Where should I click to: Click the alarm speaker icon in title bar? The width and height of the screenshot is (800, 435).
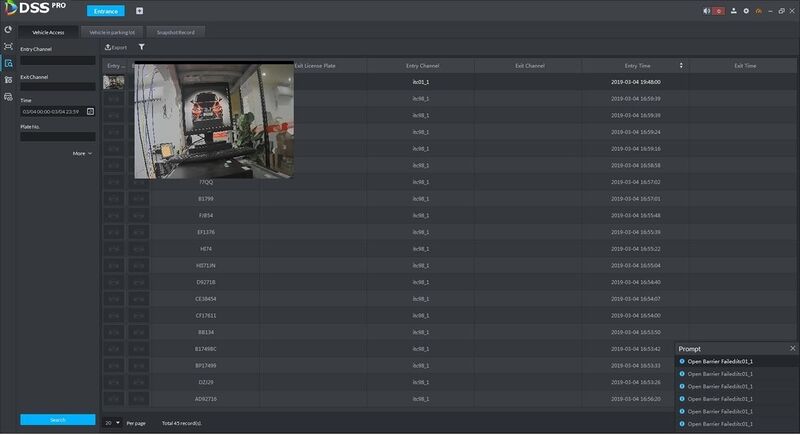[x=707, y=11]
